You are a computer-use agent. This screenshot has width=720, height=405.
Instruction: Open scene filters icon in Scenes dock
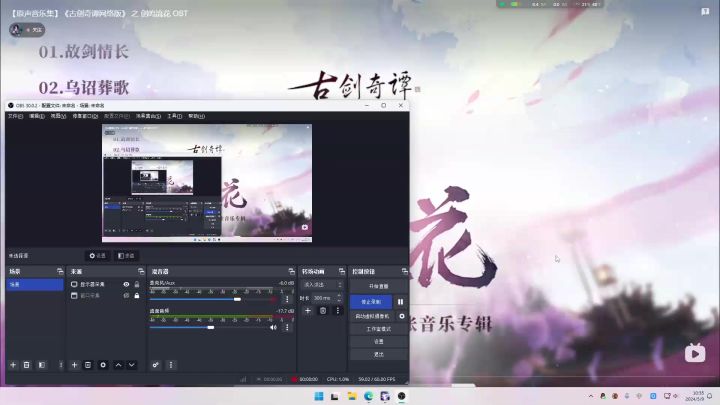[x=42, y=365]
